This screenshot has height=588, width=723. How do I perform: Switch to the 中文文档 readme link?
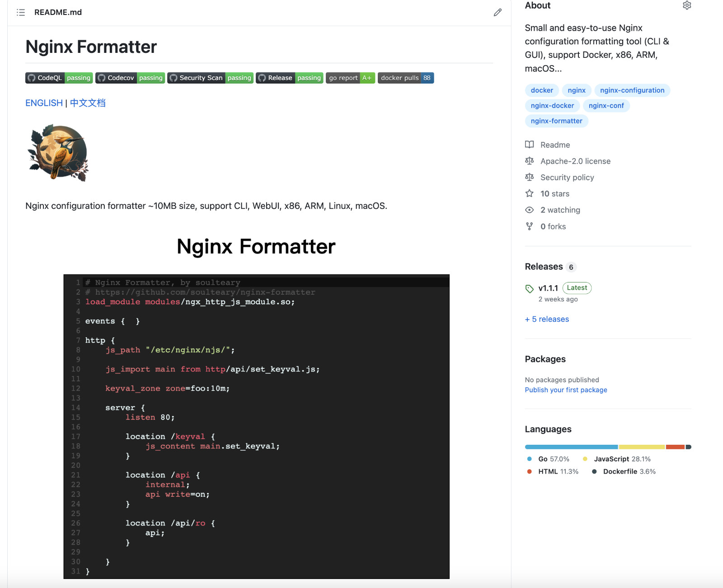88,103
